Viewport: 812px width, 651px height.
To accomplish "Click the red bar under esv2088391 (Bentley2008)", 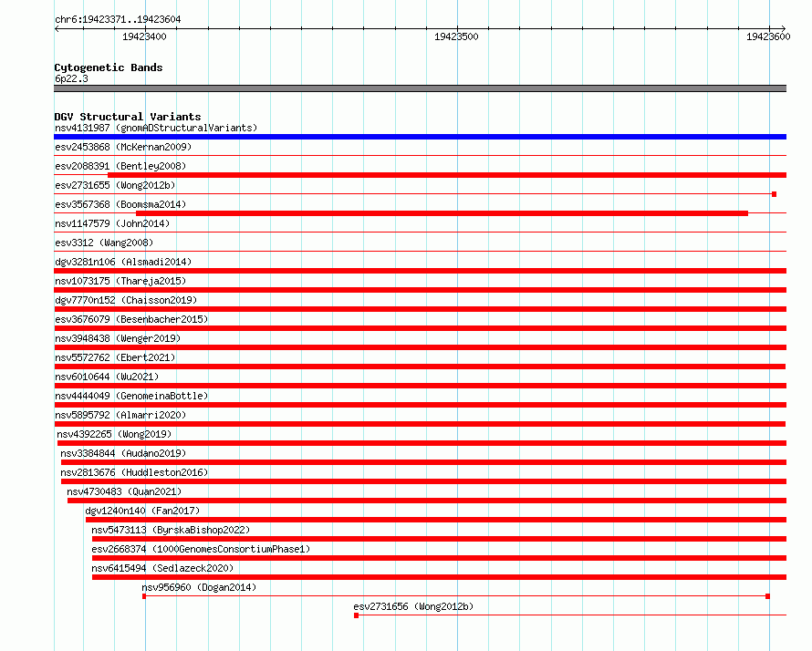I will (x=447, y=175).
